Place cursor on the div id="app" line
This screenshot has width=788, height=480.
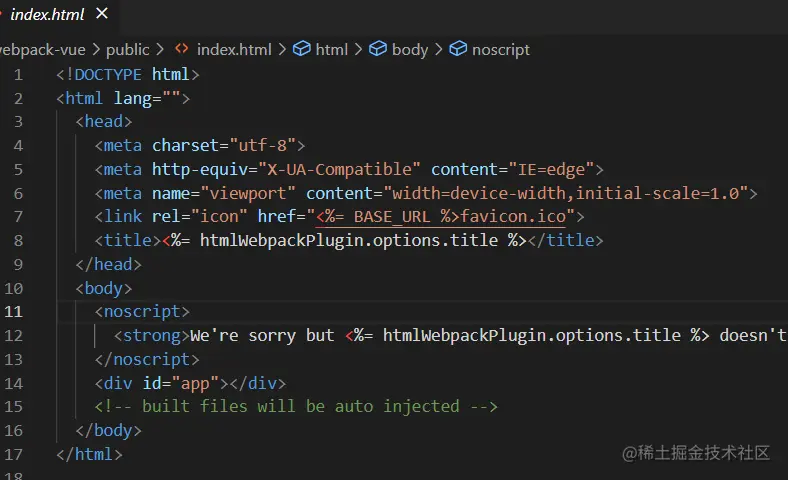(190, 383)
